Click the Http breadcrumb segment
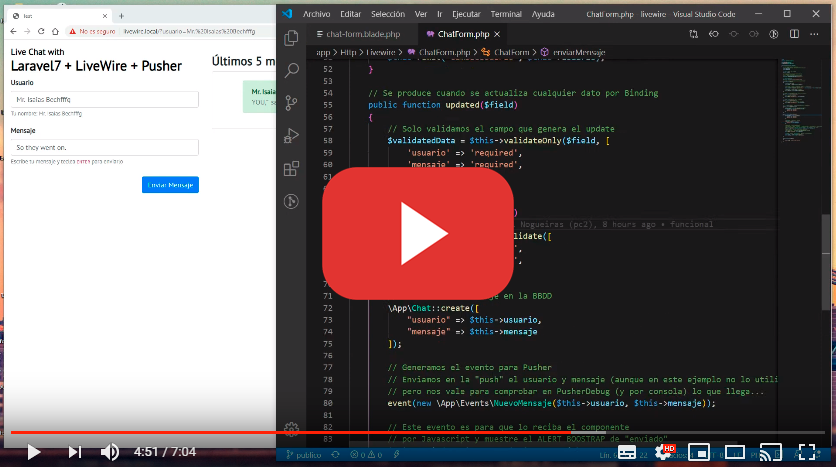The image size is (836, 467). pos(348,52)
